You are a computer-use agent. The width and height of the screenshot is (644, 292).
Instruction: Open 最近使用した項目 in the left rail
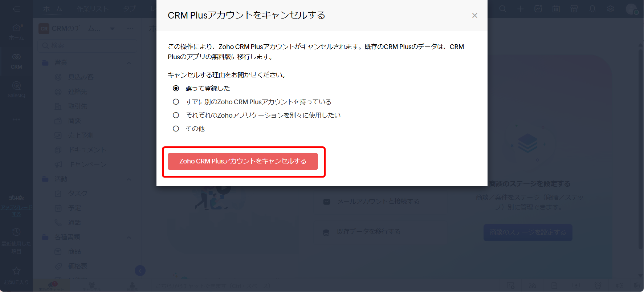[x=16, y=241]
